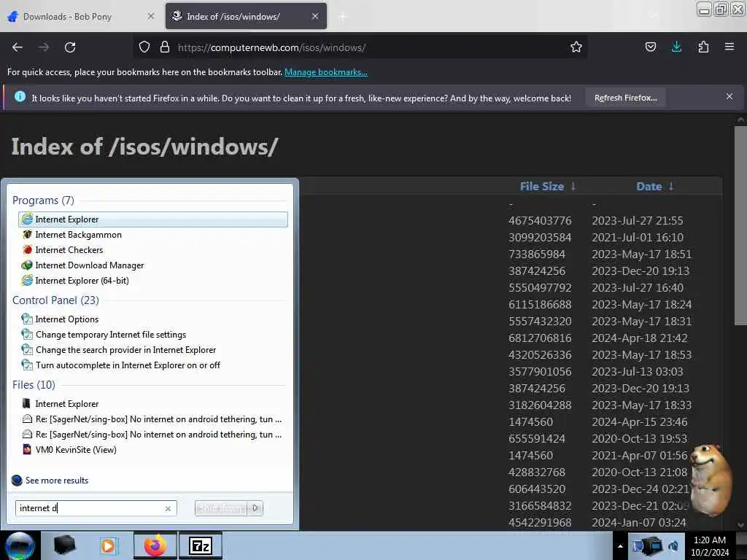
Task: Click date 2024-Jan-07 03:24
Action: (x=639, y=522)
